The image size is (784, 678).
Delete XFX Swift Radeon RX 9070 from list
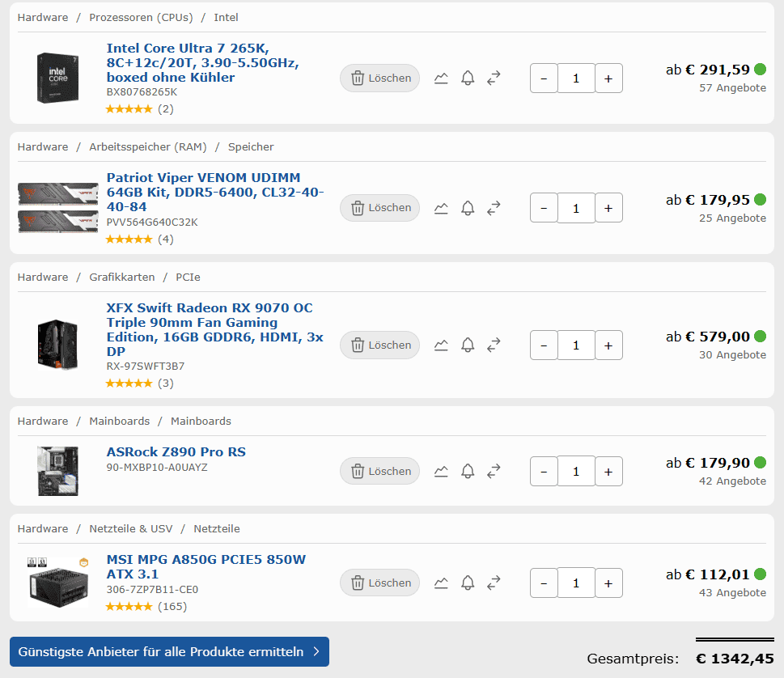[380, 345]
